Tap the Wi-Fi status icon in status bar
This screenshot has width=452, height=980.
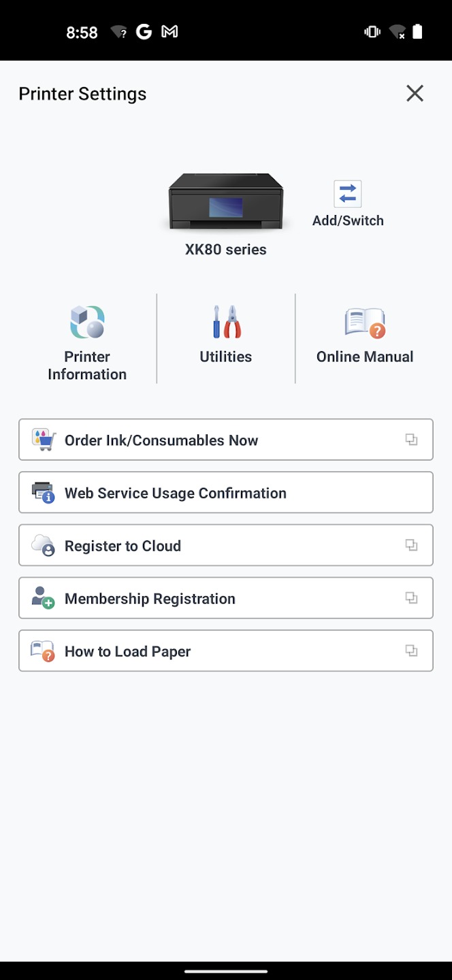click(x=396, y=32)
